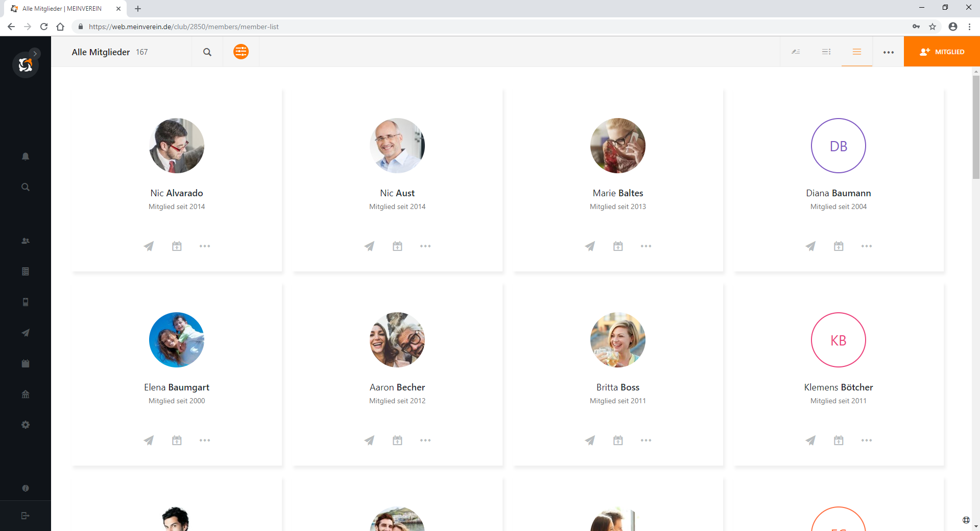
Task: Open the accounting table icon in sidebar
Action: tap(26, 271)
